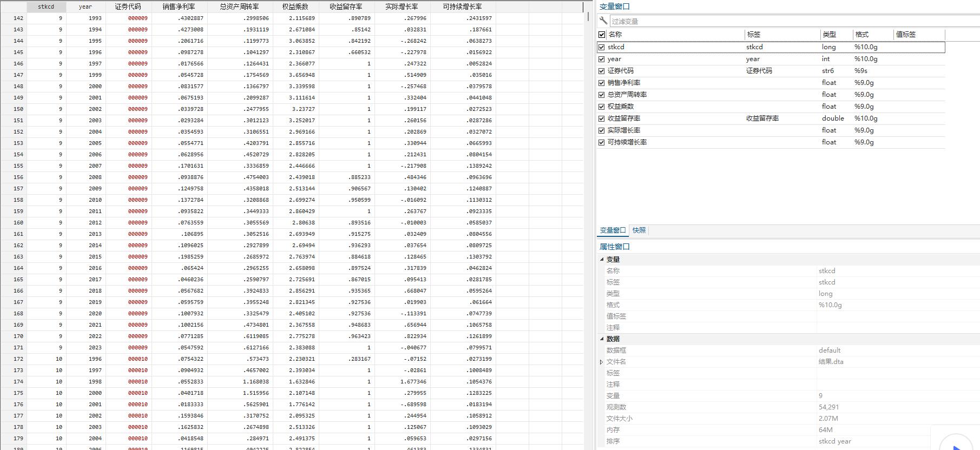Uncheck the year variable checkbox

tap(602, 59)
